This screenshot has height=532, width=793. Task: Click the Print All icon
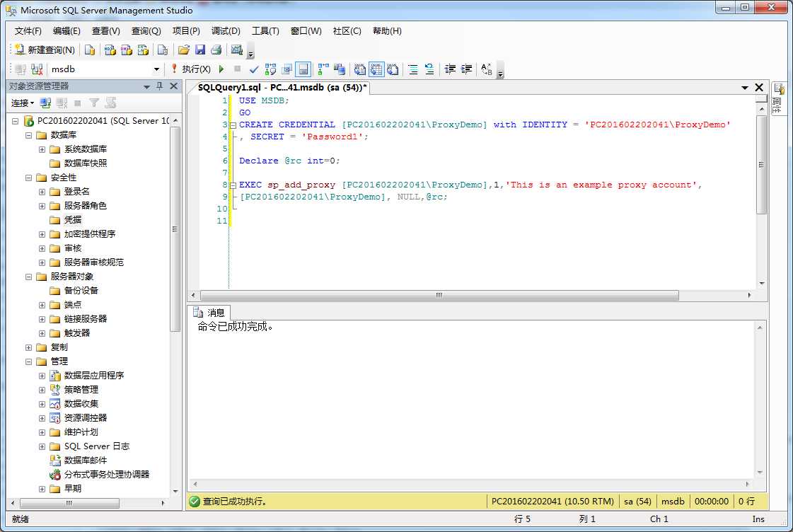pos(216,50)
